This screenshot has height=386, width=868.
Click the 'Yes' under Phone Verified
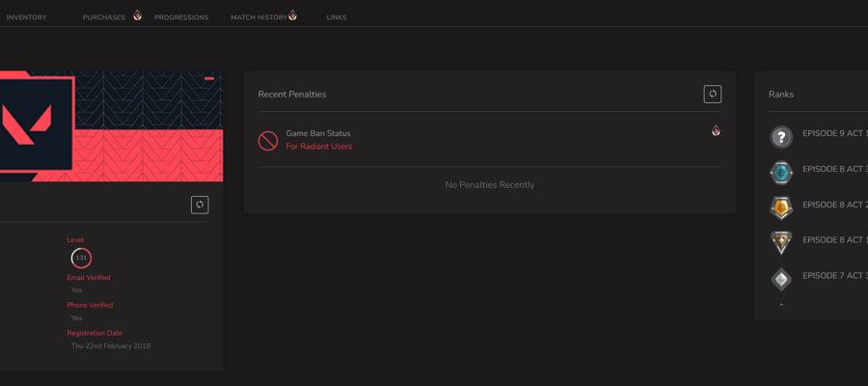tap(76, 317)
